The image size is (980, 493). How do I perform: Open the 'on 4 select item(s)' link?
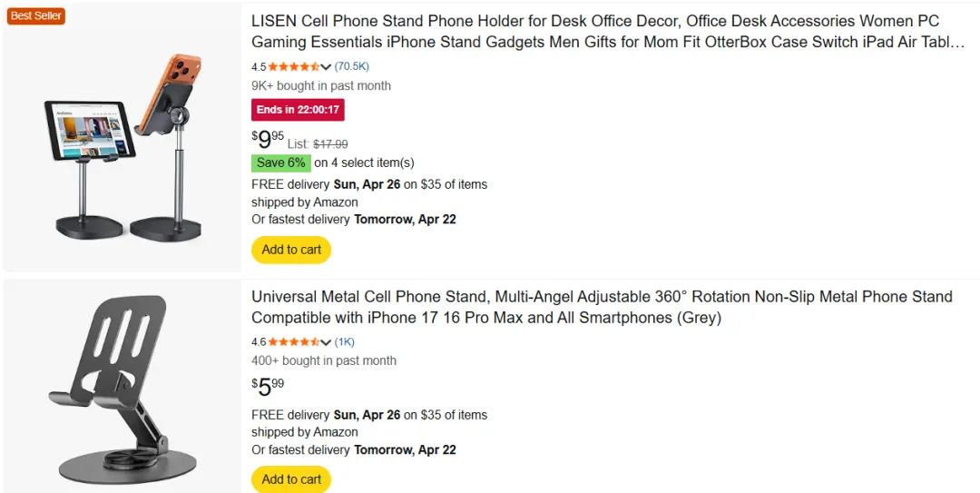(x=365, y=163)
